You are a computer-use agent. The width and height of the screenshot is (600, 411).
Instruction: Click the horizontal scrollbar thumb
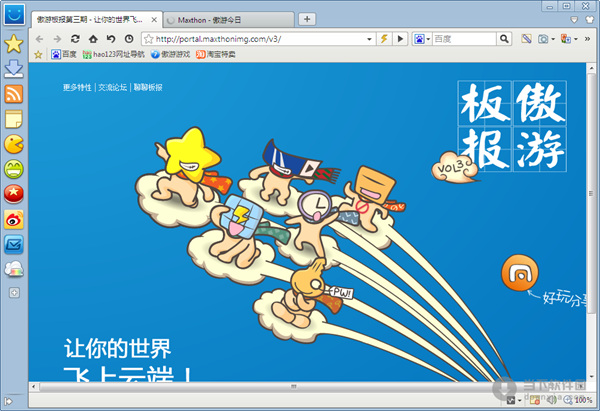point(293,387)
